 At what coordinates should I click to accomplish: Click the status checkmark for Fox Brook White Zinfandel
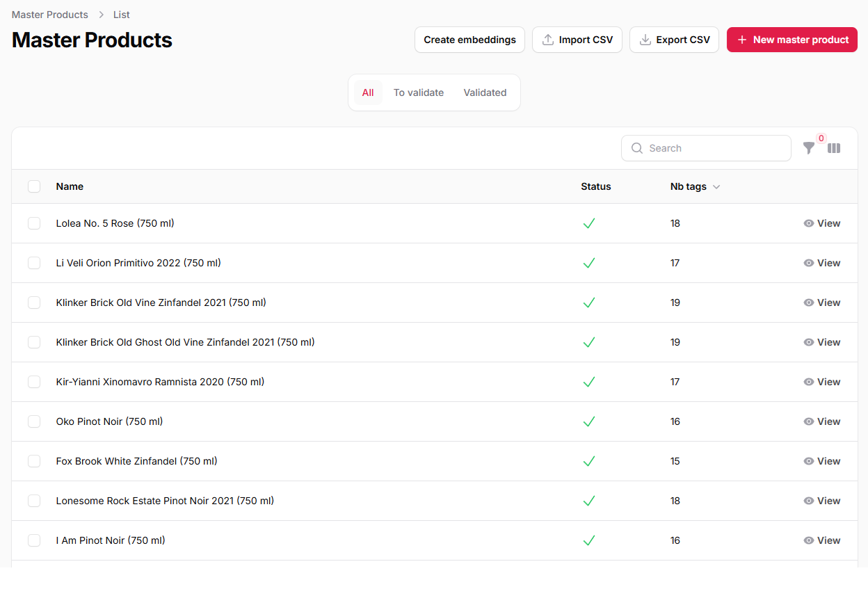pyautogui.click(x=589, y=461)
